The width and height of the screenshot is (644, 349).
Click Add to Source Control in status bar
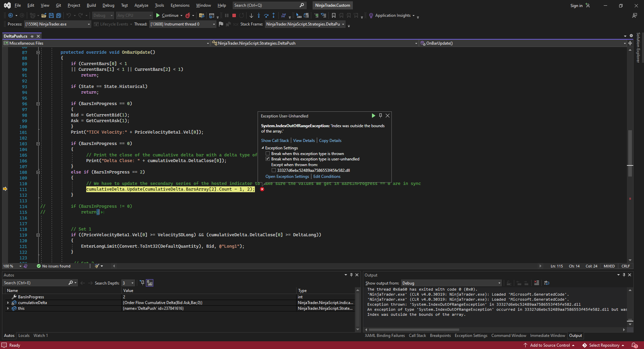(549, 345)
